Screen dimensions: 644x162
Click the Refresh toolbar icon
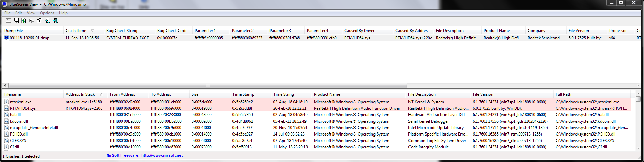tap(24, 21)
